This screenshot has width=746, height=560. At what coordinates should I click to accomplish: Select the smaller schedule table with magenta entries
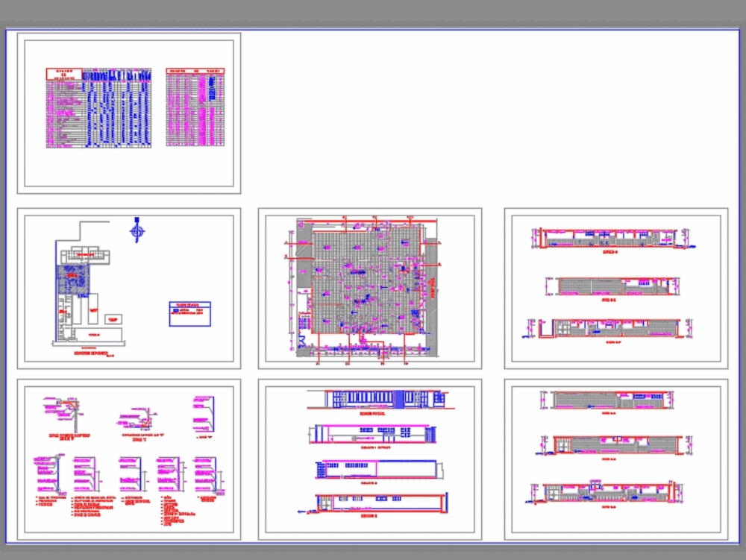point(195,107)
